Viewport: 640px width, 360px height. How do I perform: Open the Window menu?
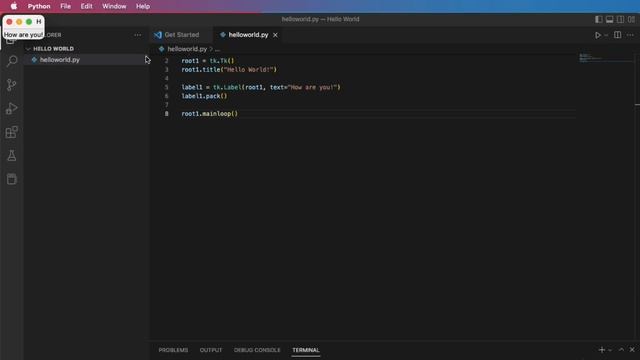[x=114, y=7]
